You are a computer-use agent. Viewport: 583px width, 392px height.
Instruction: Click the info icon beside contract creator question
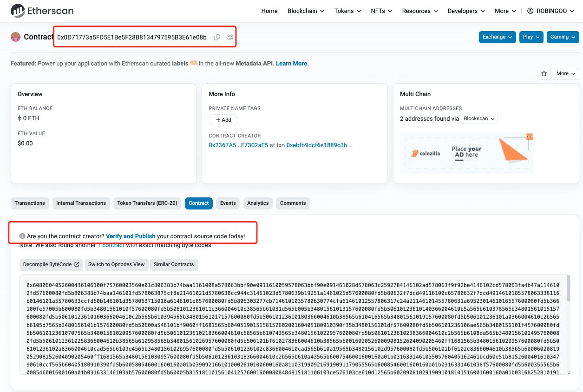(x=22, y=236)
